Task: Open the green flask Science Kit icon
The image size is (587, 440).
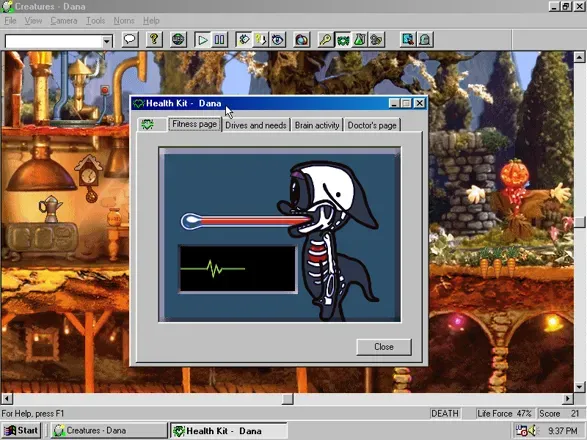Action: pos(359,39)
